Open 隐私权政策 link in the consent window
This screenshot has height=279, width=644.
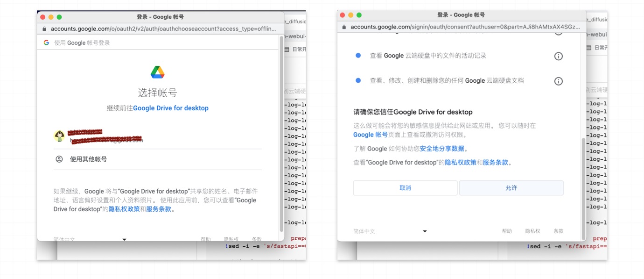point(460,163)
